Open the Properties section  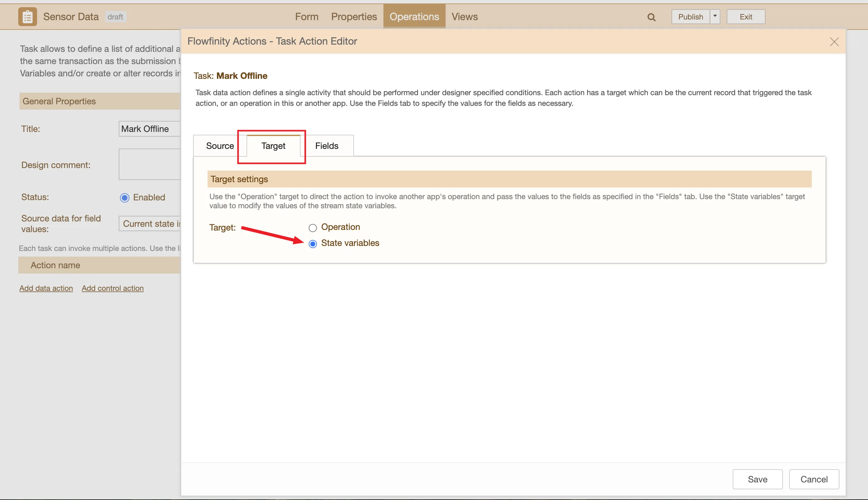(x=354, y=16)
